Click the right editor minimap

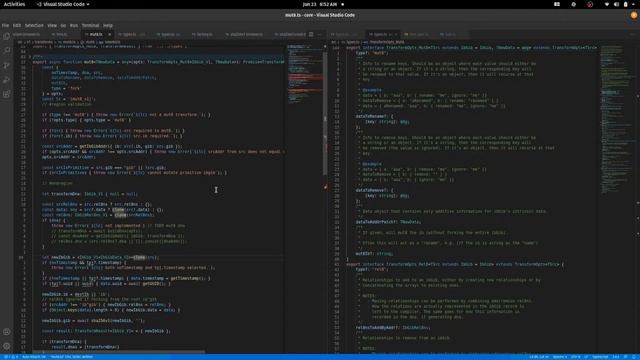[616, 118]
